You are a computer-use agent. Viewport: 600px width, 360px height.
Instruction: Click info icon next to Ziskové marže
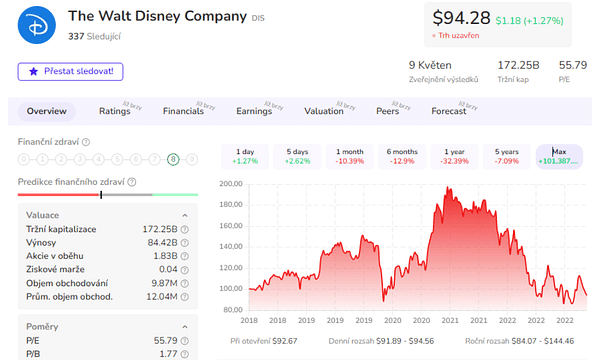(184, 270)
